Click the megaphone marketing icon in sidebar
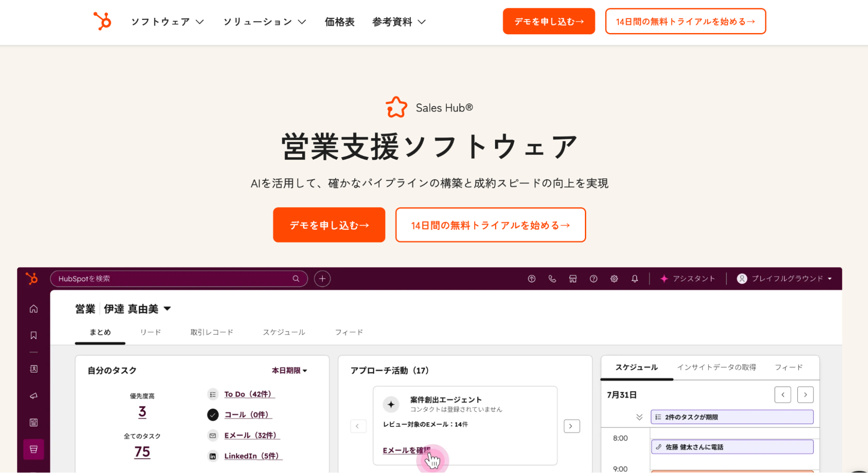Image resolution: width=868 pixels, height=473 pixels. click(x=33, y=396)
